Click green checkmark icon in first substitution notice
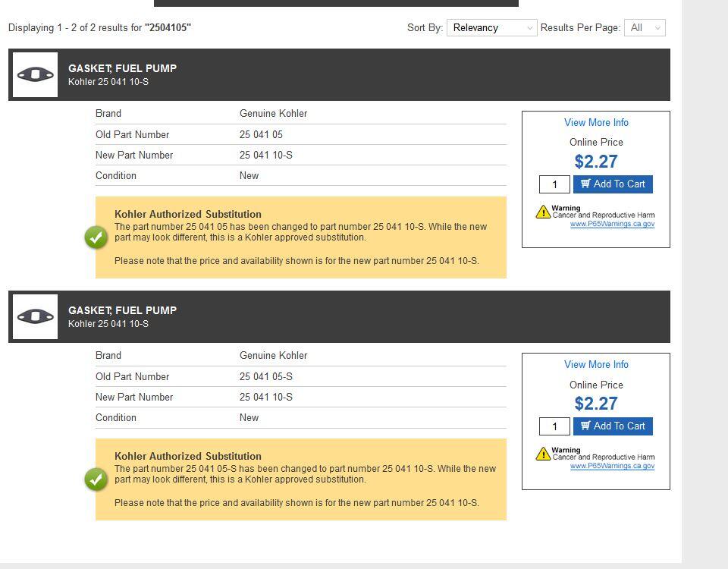Viewport: 728px width, 569px height. tap(96, 237)
